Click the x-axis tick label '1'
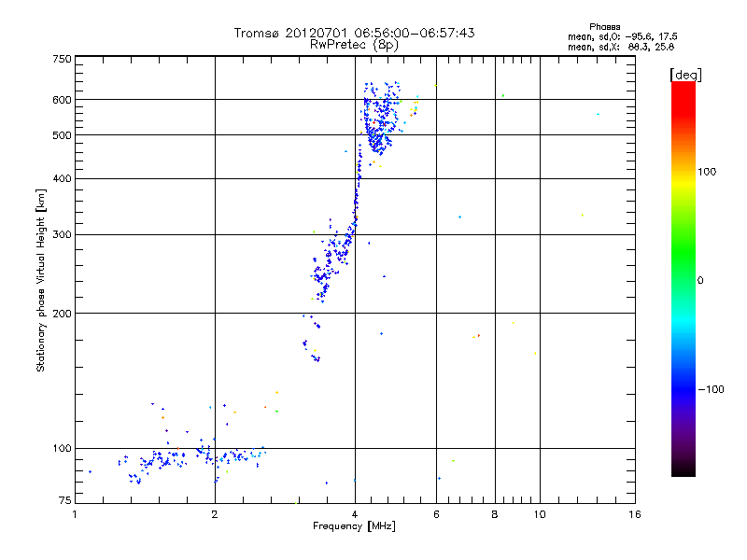 (x=75, y=514)
